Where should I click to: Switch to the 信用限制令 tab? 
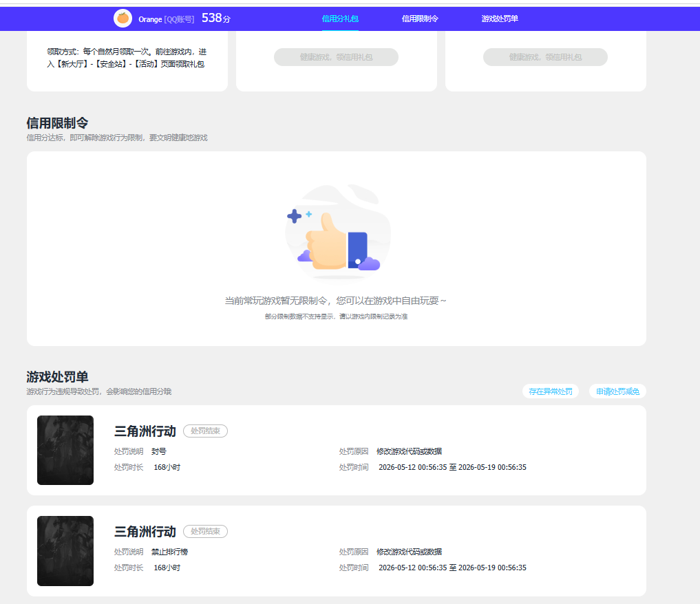tap(420, 19)
